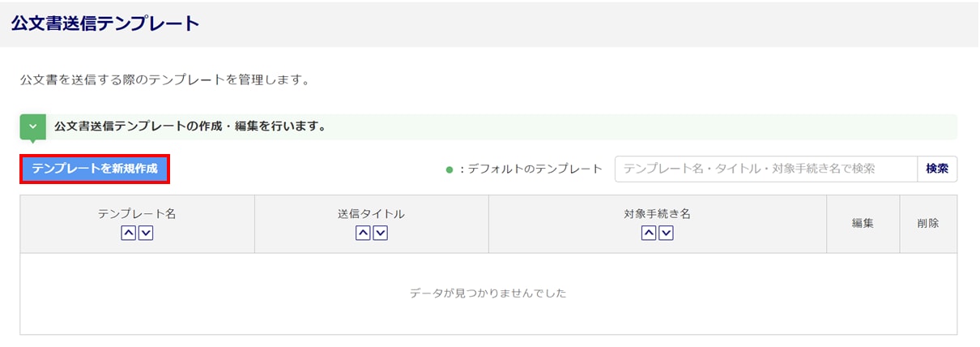
Task: Click the テンプレートを管理します description text
Action: (x=165, y=80)
